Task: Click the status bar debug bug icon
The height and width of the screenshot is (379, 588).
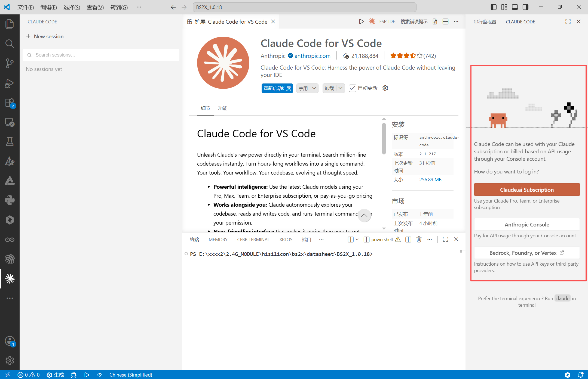Action: (x=73, y=375)
